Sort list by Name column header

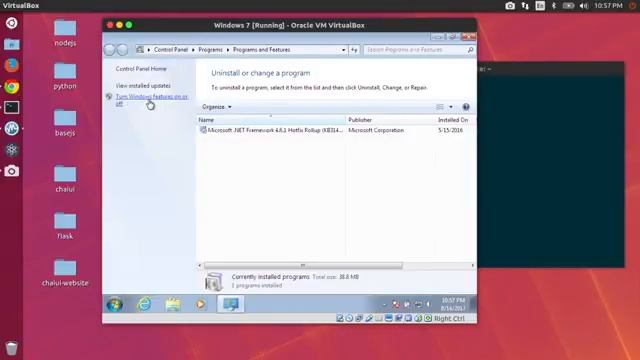[x=271, y=120]
